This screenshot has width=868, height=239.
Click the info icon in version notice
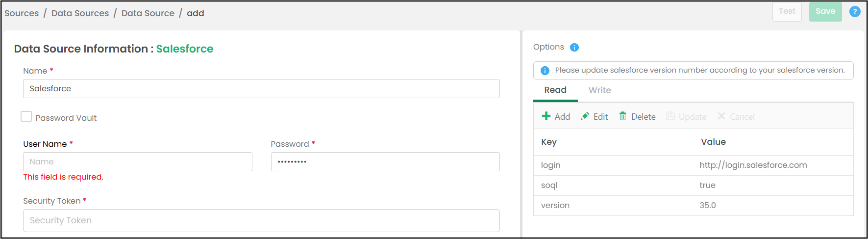545,71
